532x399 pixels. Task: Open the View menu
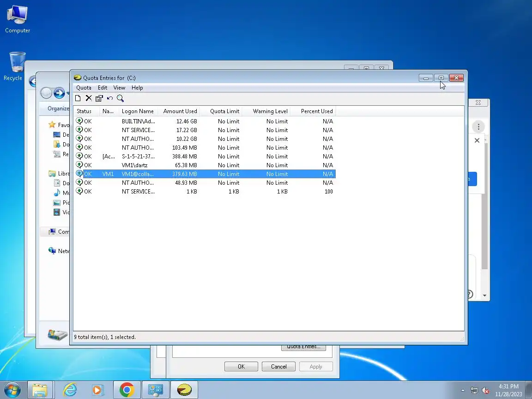[x=119, y=88]
